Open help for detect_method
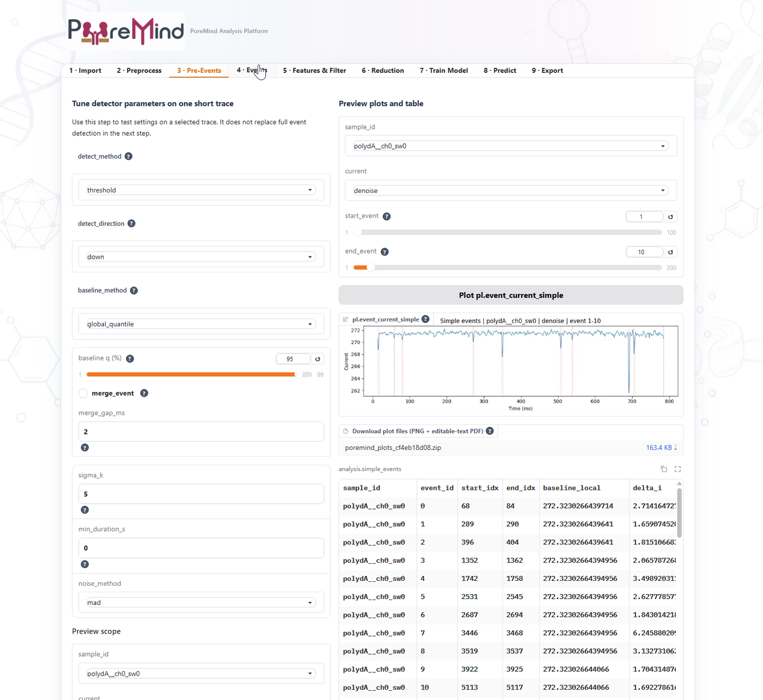The width and height of the screenshot is (763, 700). (129, 157)
